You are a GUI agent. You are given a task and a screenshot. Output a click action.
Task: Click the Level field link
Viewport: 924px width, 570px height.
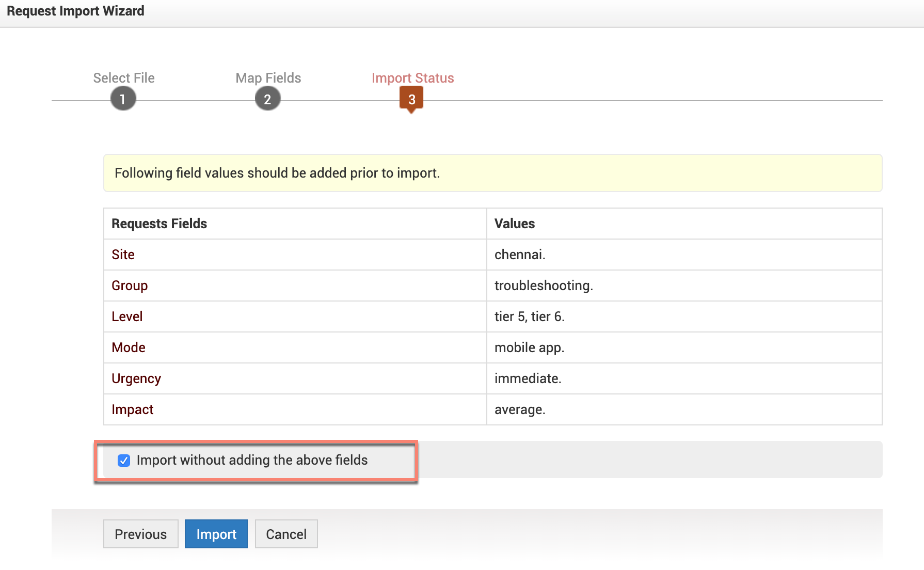[127, 316]
